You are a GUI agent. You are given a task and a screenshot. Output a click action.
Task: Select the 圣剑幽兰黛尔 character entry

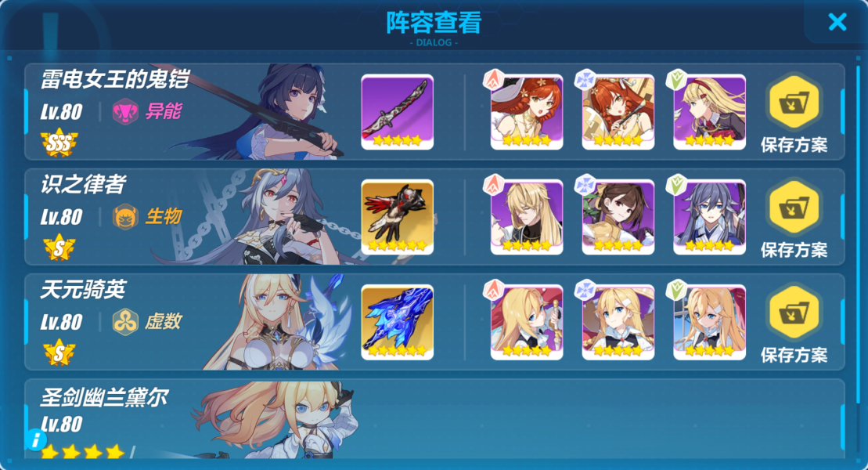click(434, 420)
